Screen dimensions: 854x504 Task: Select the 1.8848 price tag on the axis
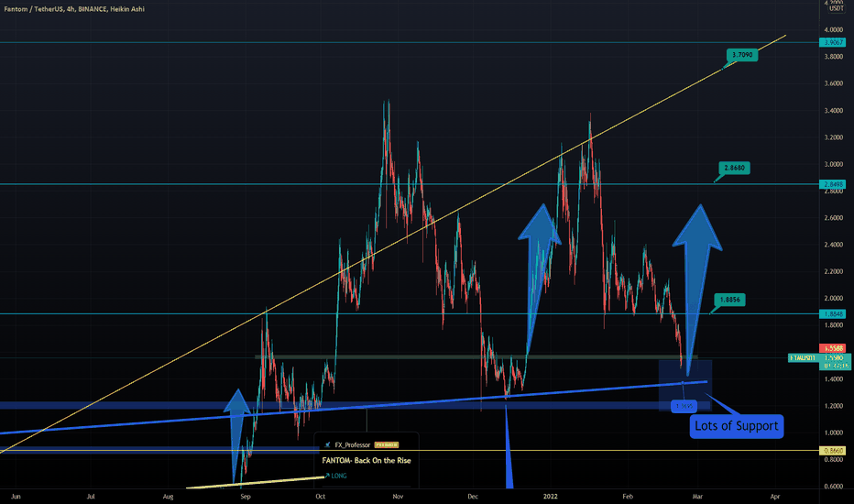tap(833, 313)
